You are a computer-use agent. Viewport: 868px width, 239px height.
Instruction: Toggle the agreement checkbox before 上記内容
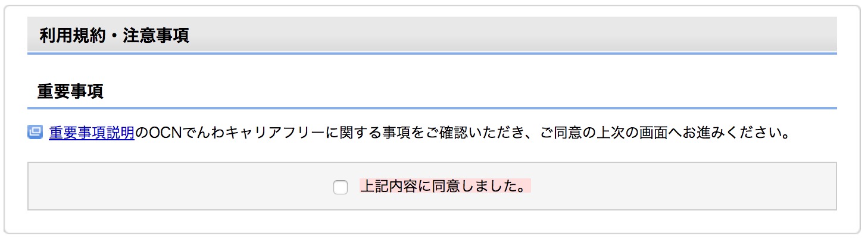click(x=341, y=187)
